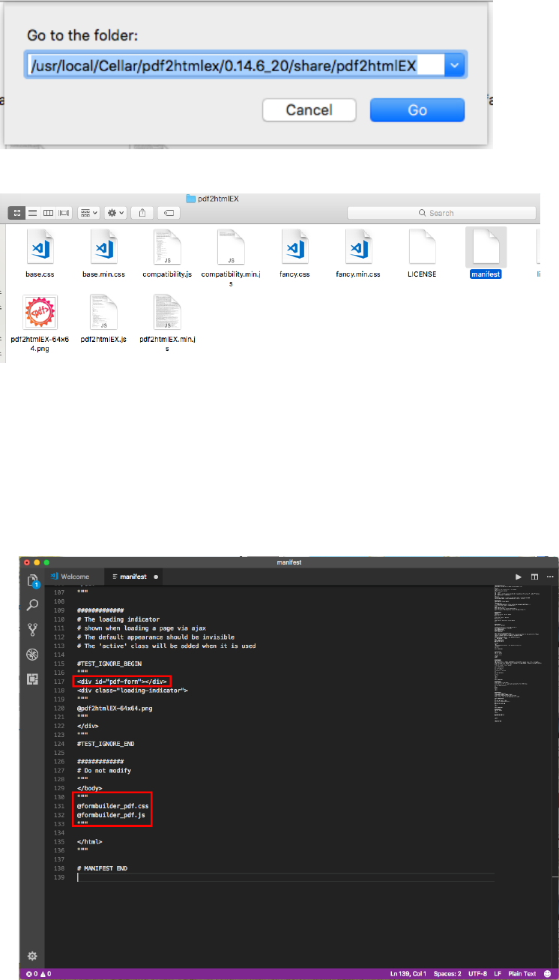Image resolution: width=559 pixels, height=980 pixels.
Task: Open editor More Actions ellipsis
Action: coord(549,577)
